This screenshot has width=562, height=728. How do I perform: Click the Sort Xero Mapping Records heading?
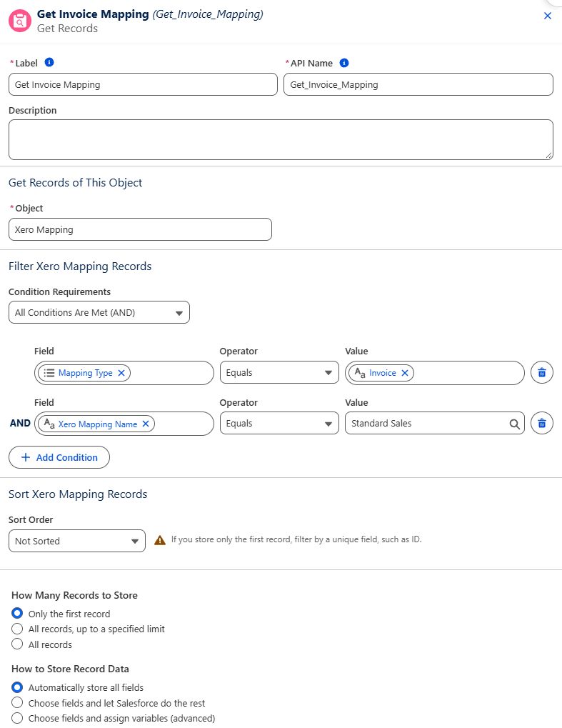click(78, 494)
